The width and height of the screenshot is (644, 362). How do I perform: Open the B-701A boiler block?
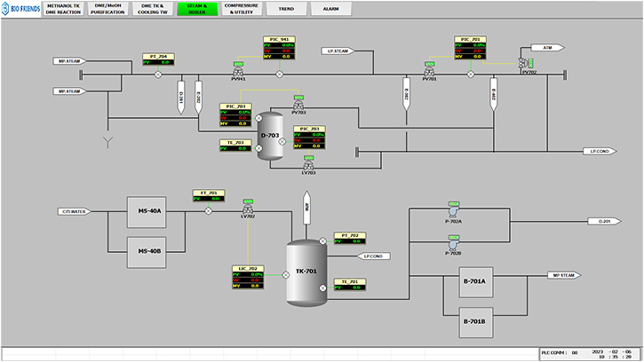pyautogui.click(x=476, y=282)
